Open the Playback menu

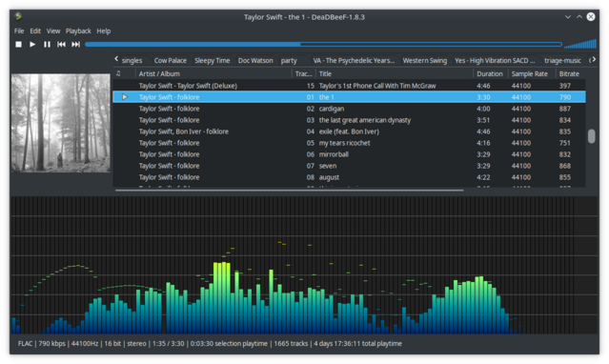point(78,31)
